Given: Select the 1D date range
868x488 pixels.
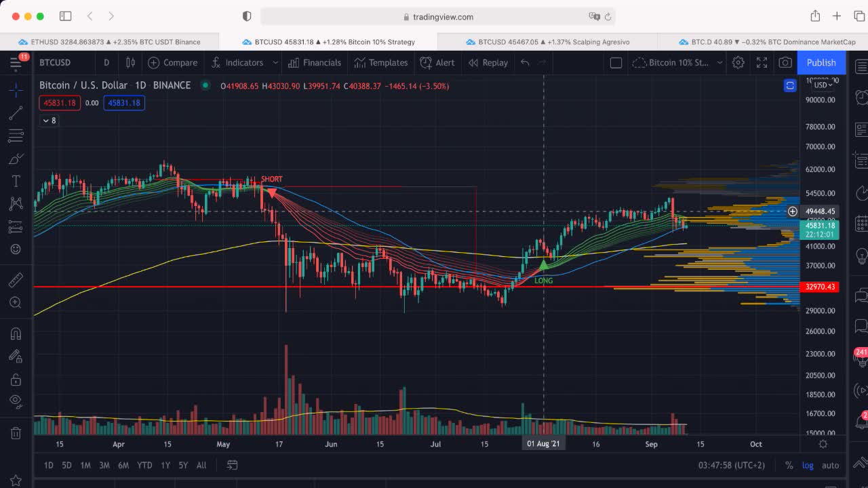Looking at the screenshot, I should 48,465.
